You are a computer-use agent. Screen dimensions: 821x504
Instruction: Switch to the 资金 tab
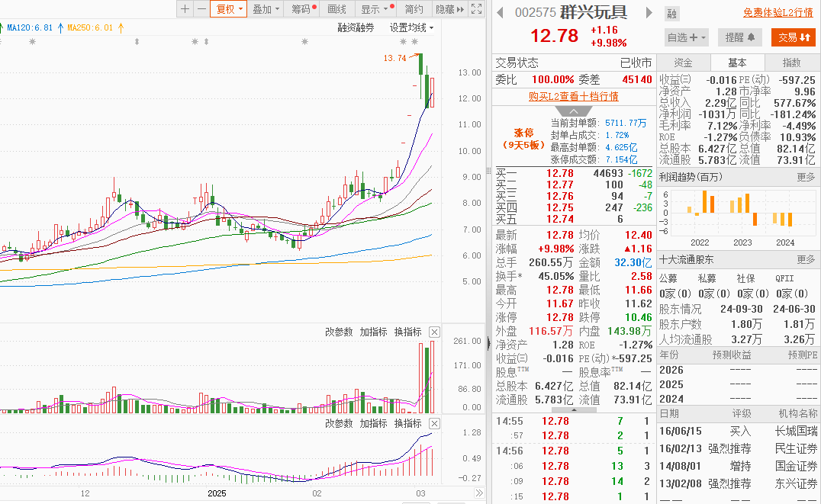(684, 63)
